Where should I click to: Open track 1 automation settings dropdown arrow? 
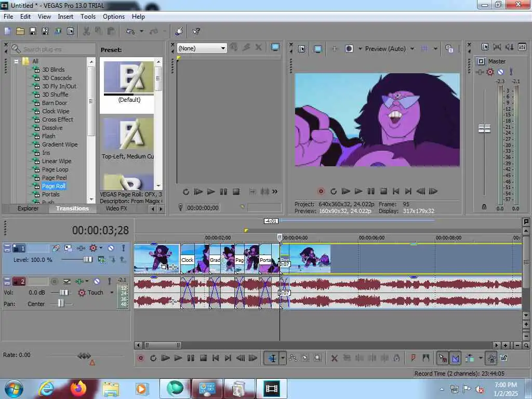coord(101,248)
